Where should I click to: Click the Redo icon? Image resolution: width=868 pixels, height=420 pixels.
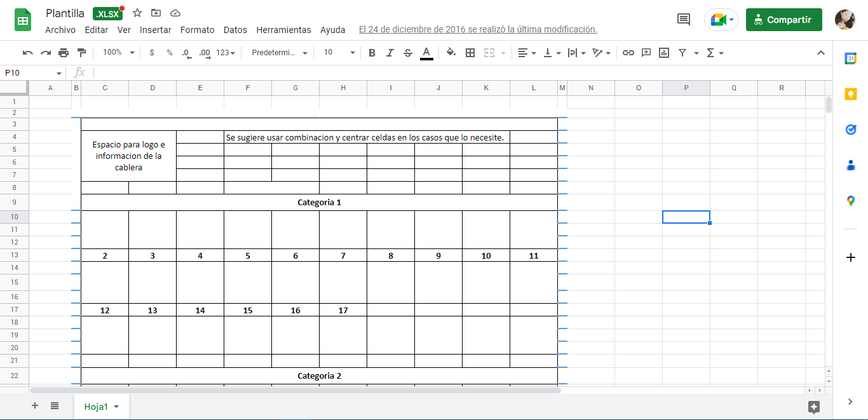coord(46,53)
